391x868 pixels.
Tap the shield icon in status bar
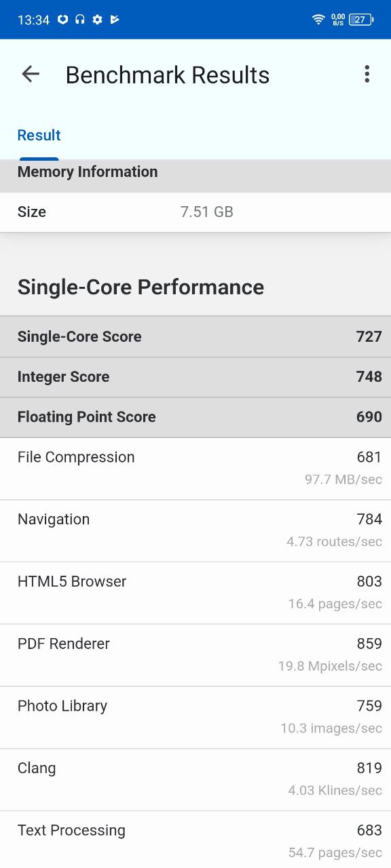pyautogui.click(x=62, y=20)
